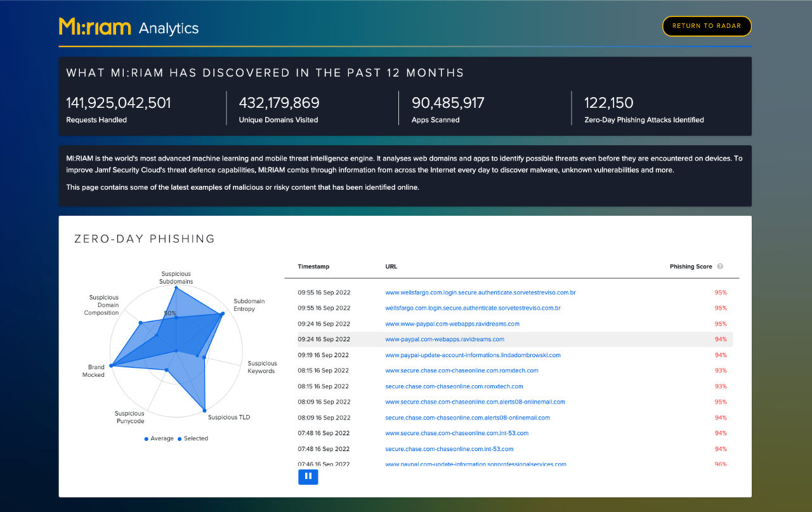The width and height of the screenshot is (812, 512).
Task: Click the 95% score of first wellsfargo row
Action: click(721, 292)
